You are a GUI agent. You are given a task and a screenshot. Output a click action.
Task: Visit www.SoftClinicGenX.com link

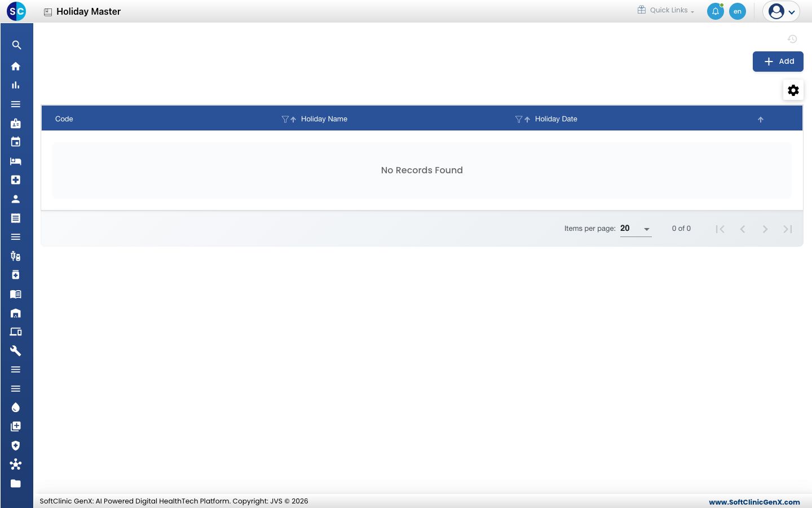(754, 502)
